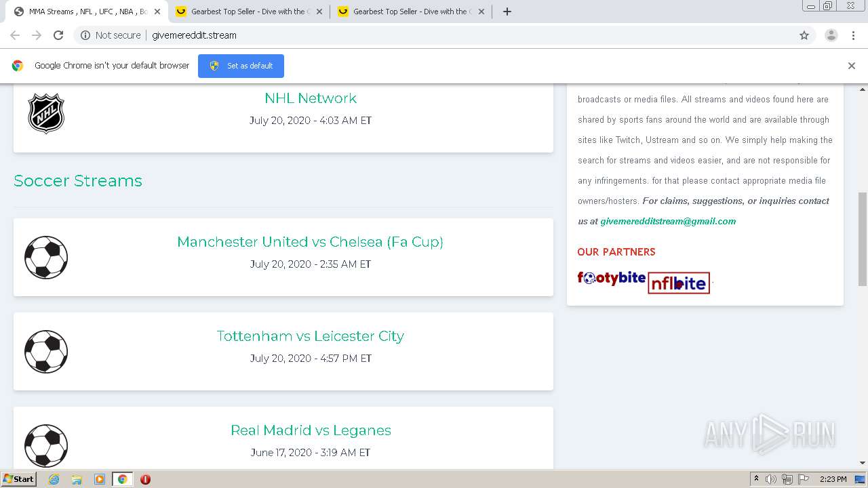Screen dimensions: 868x488
Task: Open the footybite partner logo
Action: click(x=611, y=278)
